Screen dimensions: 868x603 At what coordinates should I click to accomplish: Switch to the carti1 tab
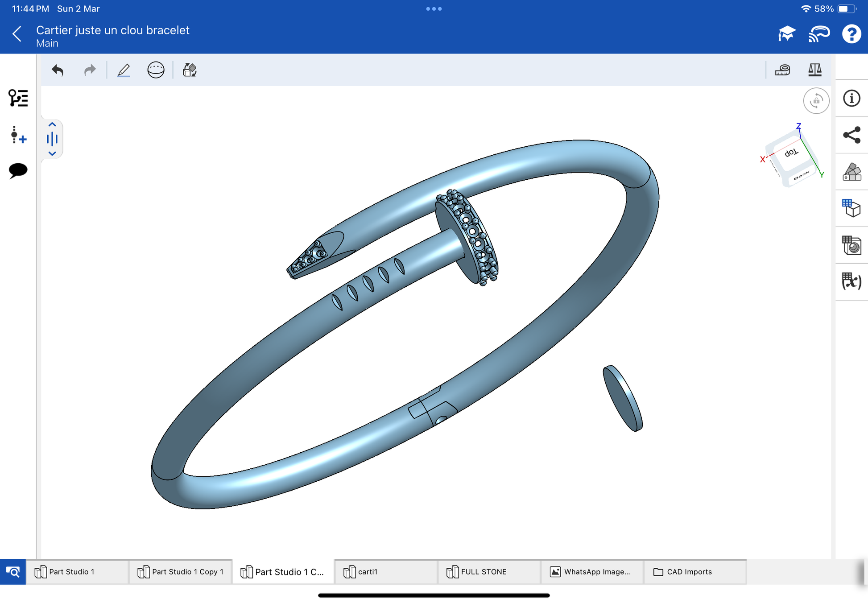click(368, 572)
